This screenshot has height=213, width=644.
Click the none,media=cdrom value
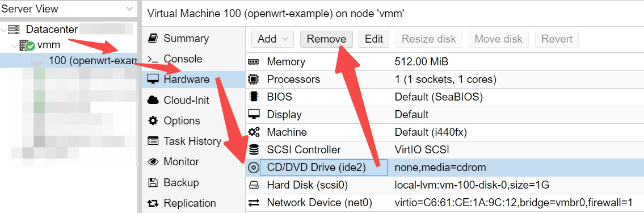440,168
